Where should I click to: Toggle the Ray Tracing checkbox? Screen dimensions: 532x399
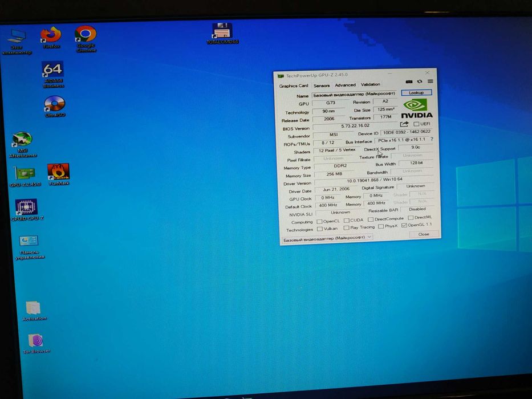347,227
